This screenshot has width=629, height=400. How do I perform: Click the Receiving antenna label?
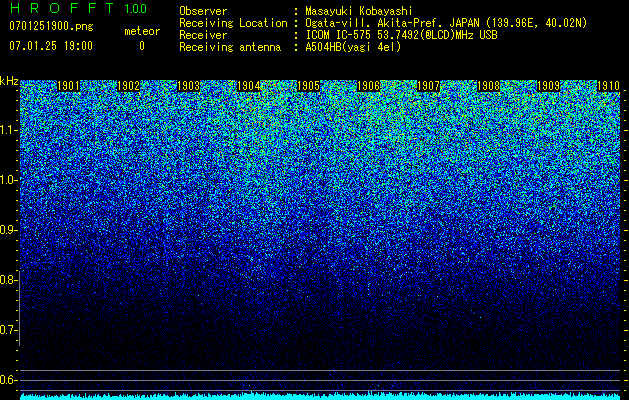click(x=230, y=47)
